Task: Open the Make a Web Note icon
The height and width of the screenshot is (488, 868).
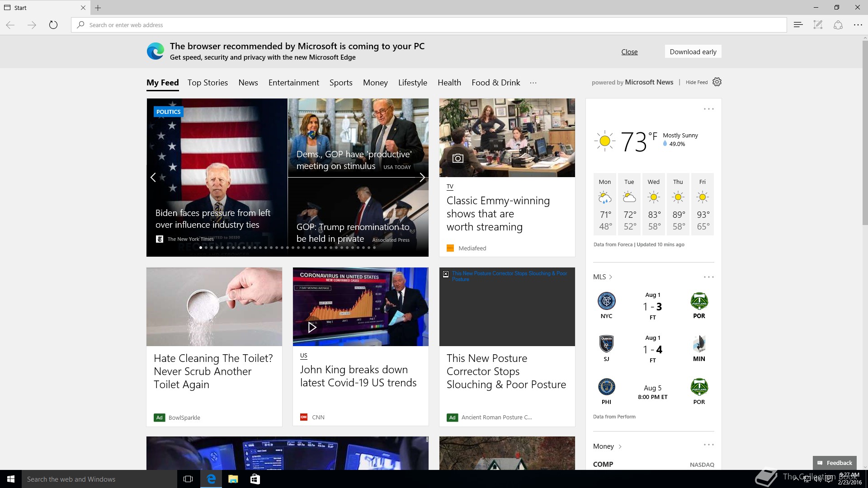Action: click(x=818, y=25)
